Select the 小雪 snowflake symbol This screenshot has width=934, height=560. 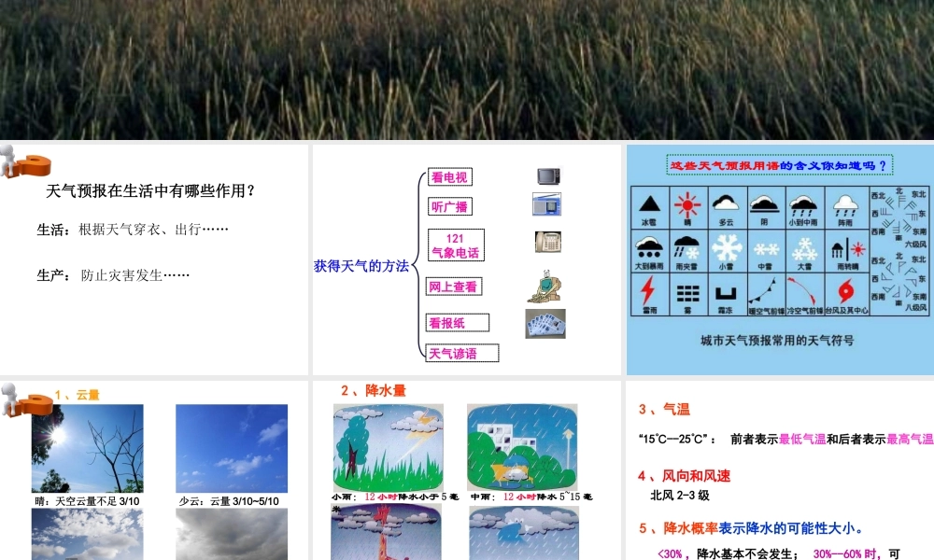[x=727, y=247]
